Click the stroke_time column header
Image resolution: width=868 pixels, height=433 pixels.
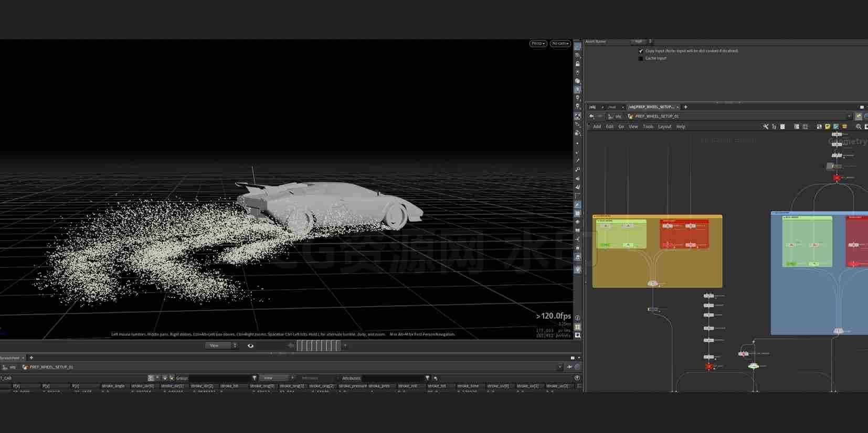click(468, 386)
